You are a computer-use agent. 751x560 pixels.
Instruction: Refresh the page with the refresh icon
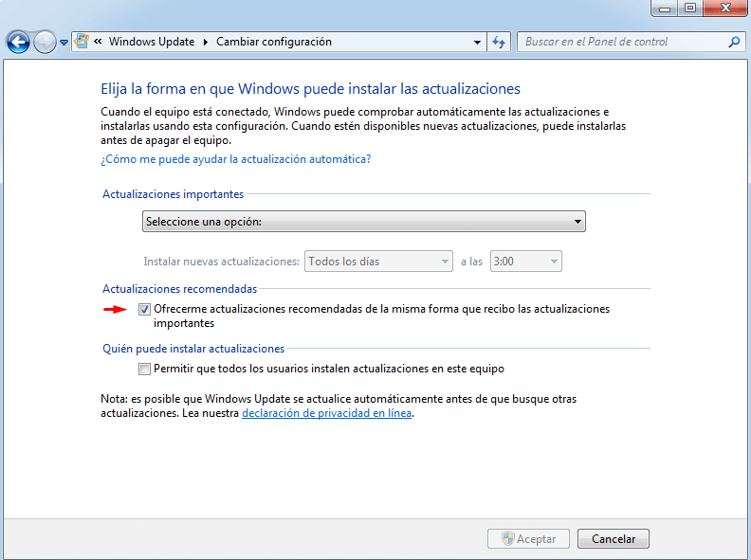[499, 42]
